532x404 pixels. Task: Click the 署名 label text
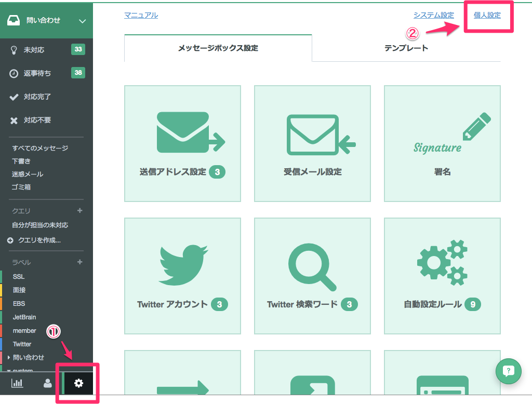click(443, 172)
